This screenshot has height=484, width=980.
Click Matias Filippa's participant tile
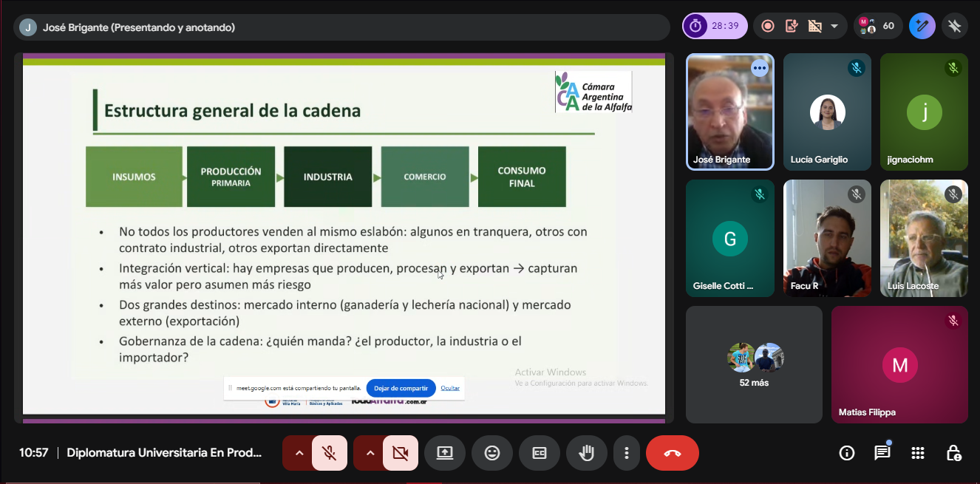point(899,364)
